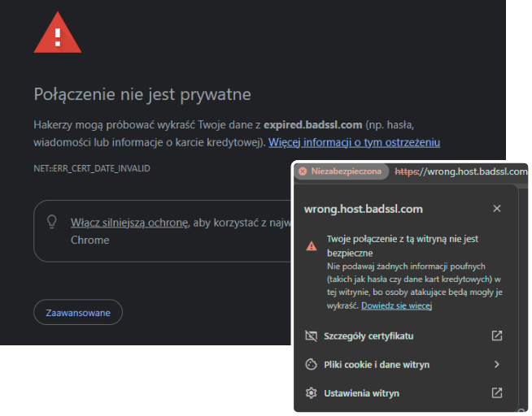Expand the chevron for Pliki cookie
Screen dimensions: 532x416
coord(497,364)
